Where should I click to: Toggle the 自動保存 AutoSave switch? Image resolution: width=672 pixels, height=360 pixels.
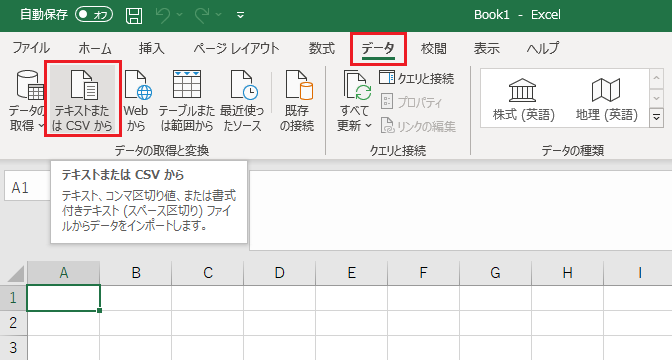point(94,15)
